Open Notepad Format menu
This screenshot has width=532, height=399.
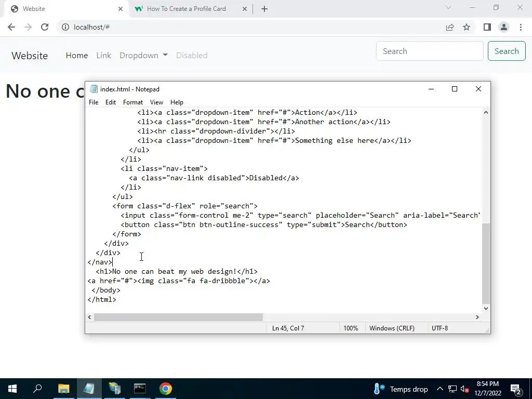point(133,102)
